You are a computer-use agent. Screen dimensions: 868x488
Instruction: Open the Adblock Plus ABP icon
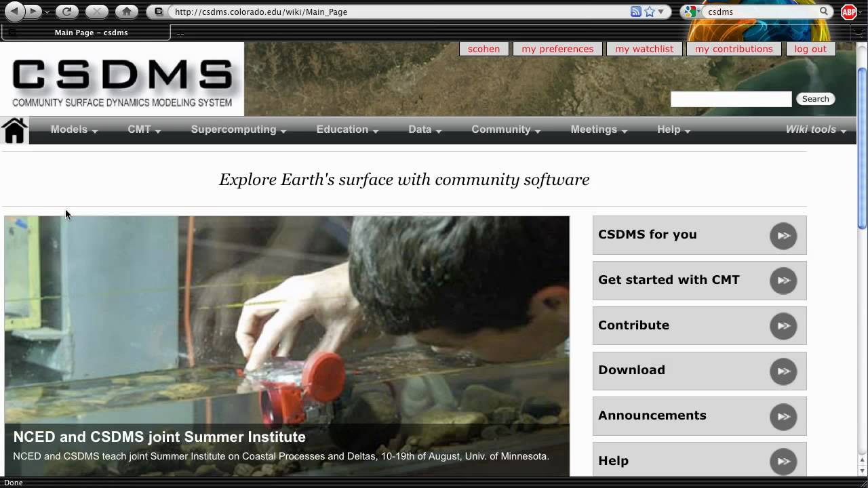click(849, 12)
